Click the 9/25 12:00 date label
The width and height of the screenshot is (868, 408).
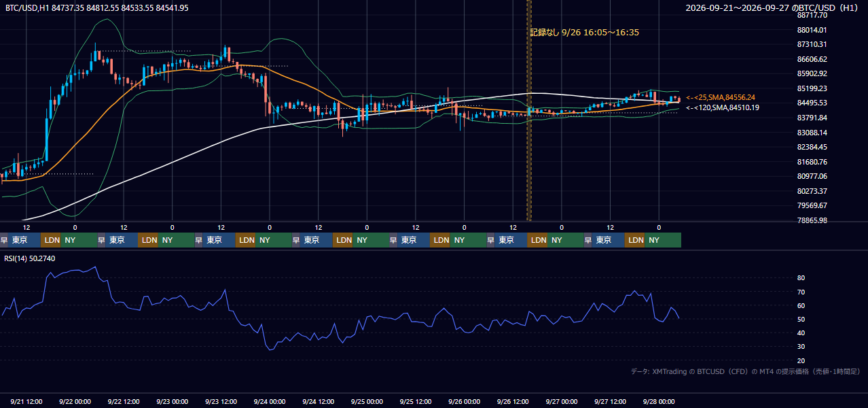pyautogui.click(x=416, y=401)
